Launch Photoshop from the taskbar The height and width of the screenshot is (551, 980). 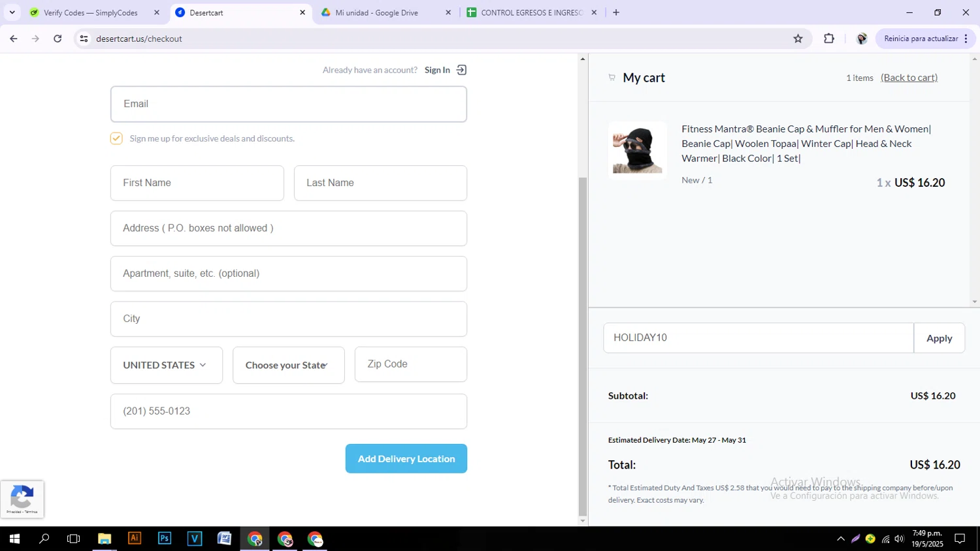pos(165,539)
